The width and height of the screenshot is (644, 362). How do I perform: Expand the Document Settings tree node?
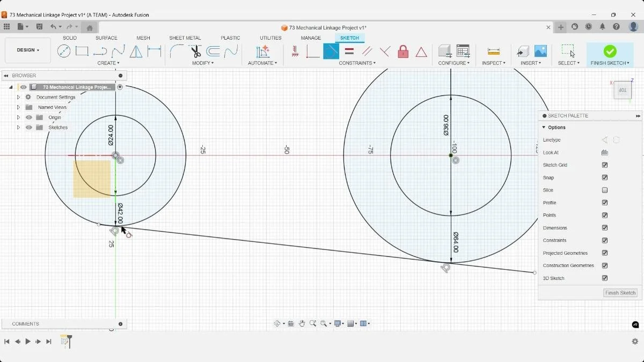point(18,97)
